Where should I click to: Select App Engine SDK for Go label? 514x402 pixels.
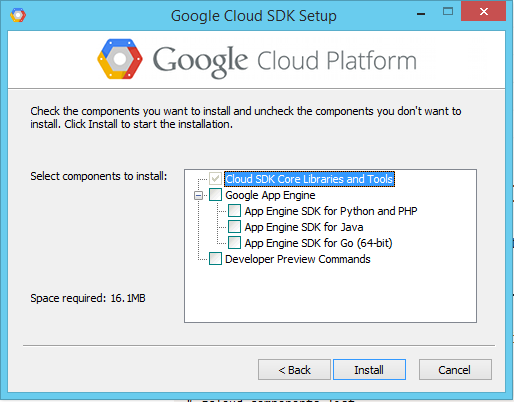point(318,243)
